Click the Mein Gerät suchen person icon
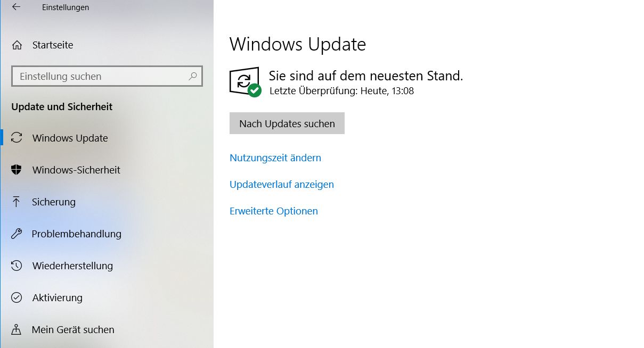644x348 pixels. [17, 329]
